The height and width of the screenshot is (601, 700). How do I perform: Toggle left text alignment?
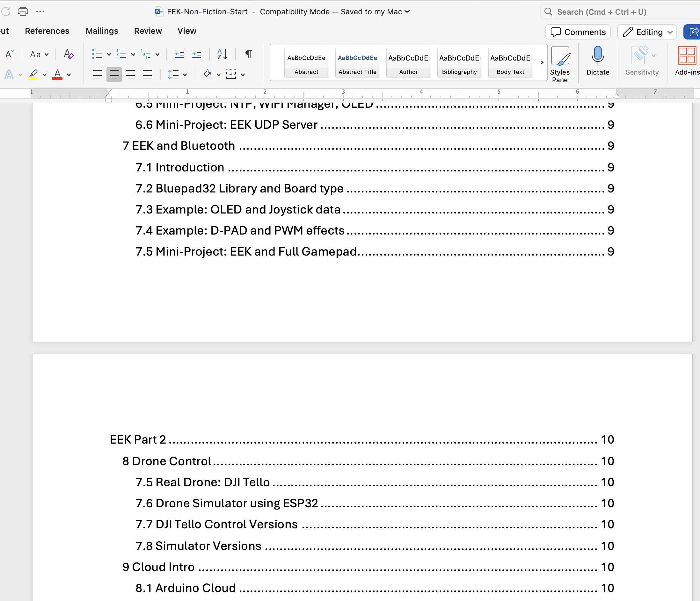(x=97, y=74)
